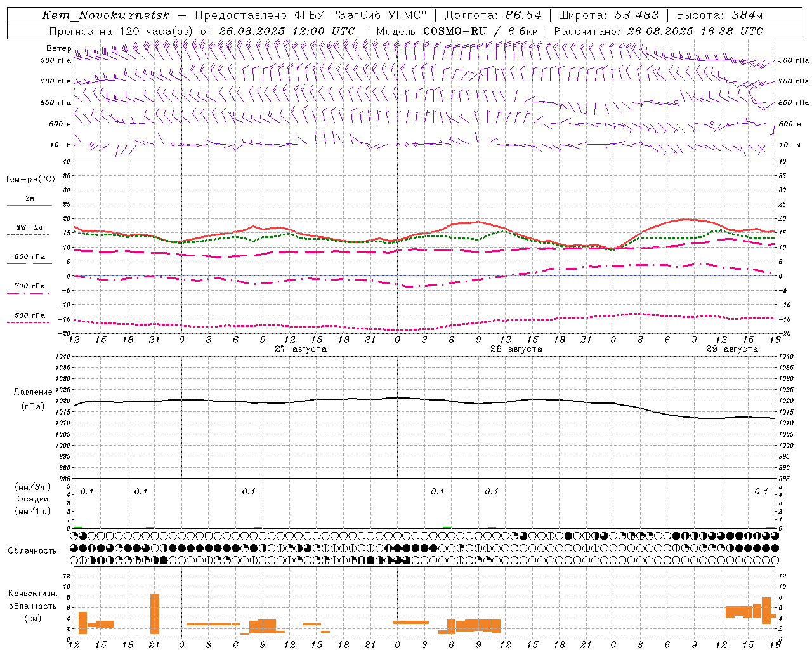Click the '10 м' wind level label on left
This screenshot has height=650, width=812.
(60, 145)
